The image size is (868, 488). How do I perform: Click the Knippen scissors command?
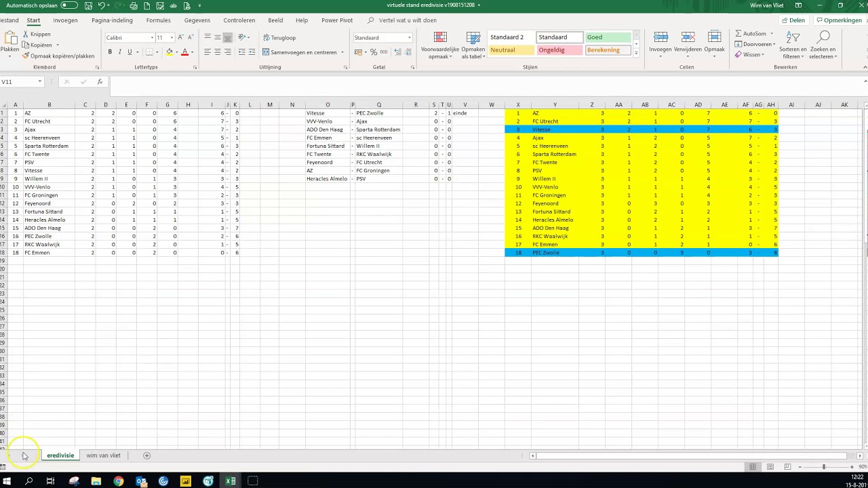(37, 34)
